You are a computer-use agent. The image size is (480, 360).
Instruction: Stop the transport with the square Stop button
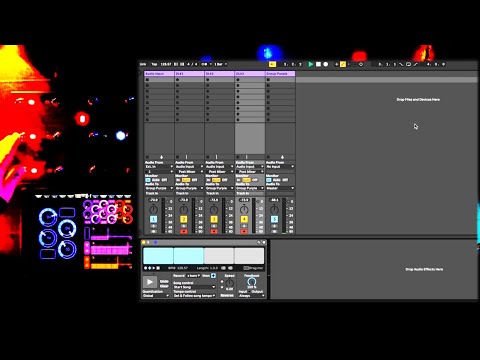pyautogui.click(x=318, y=64)
